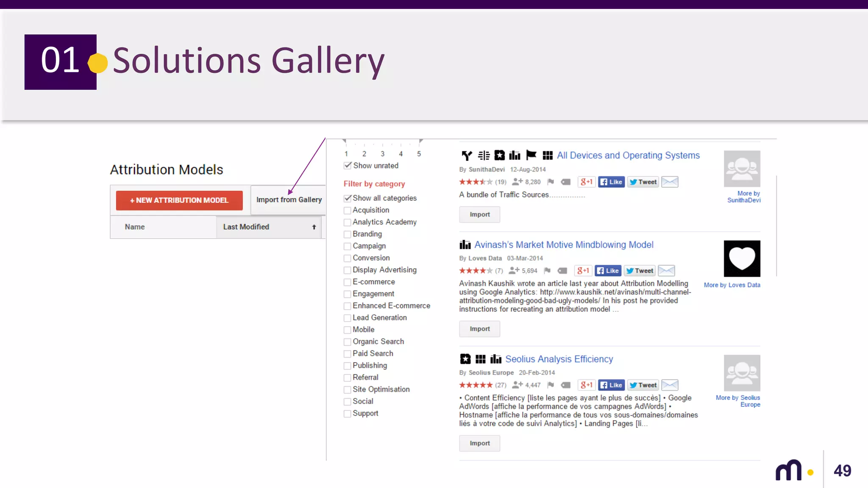
Task: Click the 8,280 users icon on All Devices
Action: point(517,182)
